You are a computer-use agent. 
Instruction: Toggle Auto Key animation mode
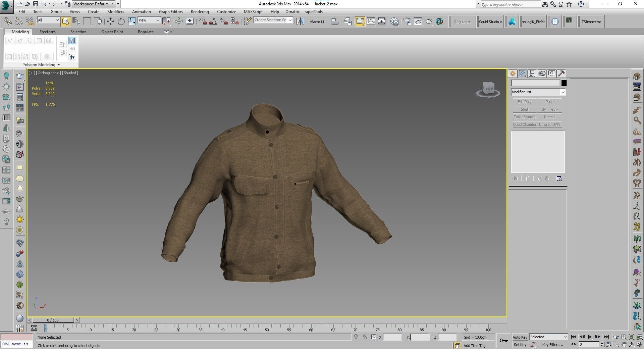click(520, 337)
